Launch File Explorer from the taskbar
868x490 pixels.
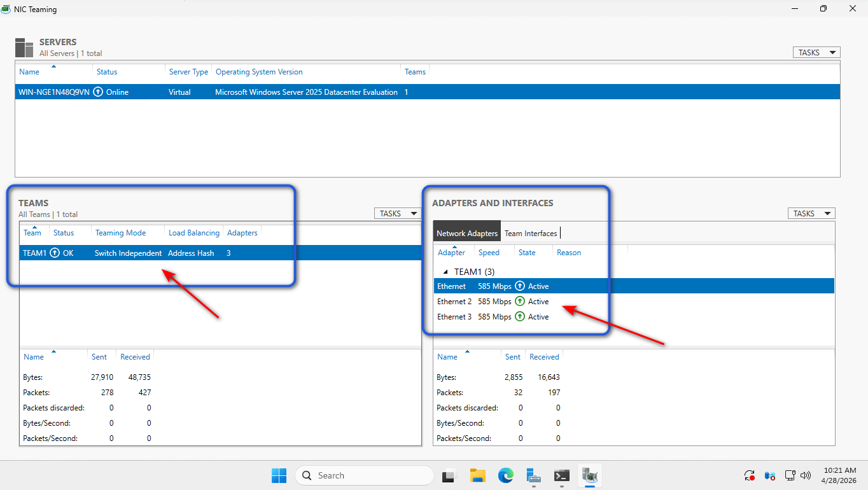(x=478, y=475)
